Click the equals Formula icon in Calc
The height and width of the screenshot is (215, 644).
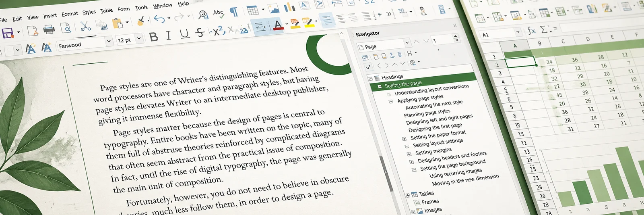[x=555, y=29]
